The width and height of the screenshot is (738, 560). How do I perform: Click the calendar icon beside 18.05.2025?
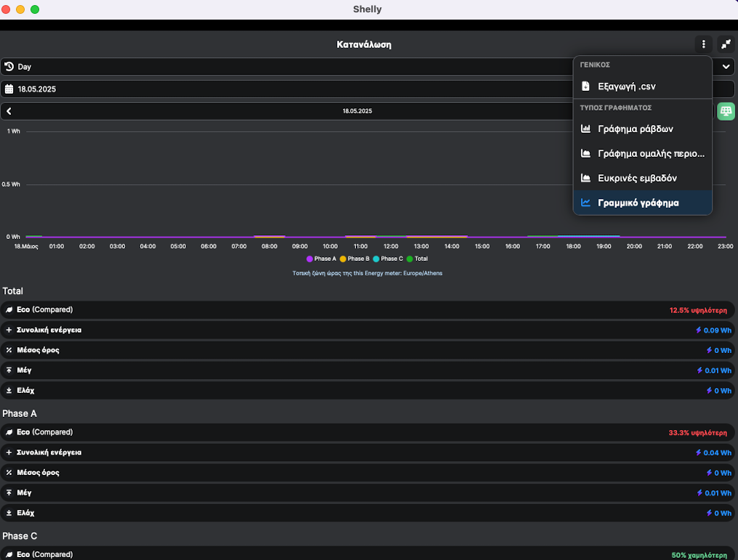(x=9, y=89)
